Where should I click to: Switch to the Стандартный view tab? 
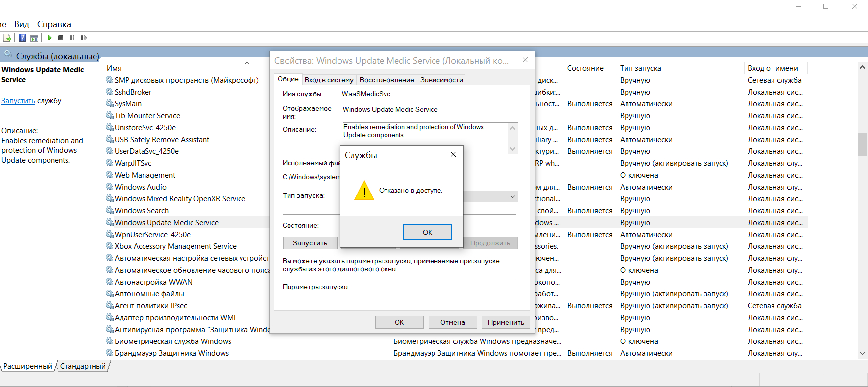click(x=83, y=366)
